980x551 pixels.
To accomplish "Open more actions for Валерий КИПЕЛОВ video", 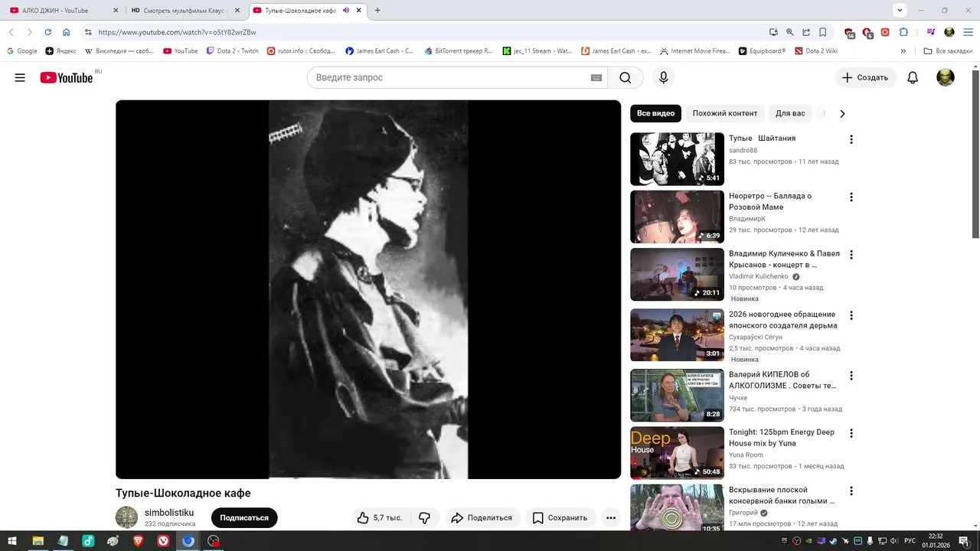I will [851, 376].
